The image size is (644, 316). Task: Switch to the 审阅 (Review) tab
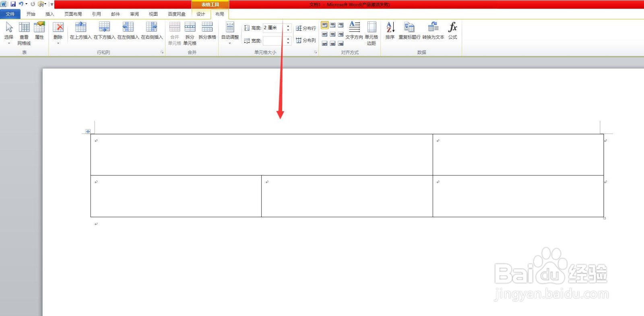point(134,14)
